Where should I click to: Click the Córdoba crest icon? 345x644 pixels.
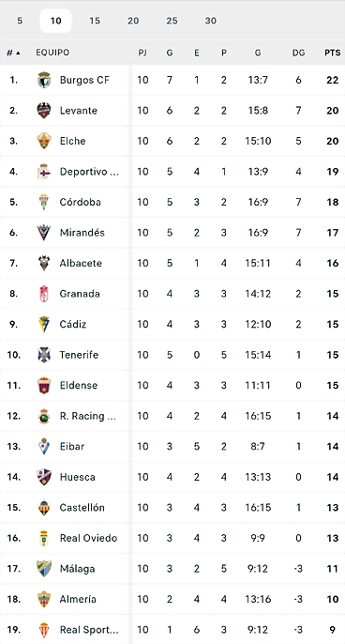44,202
